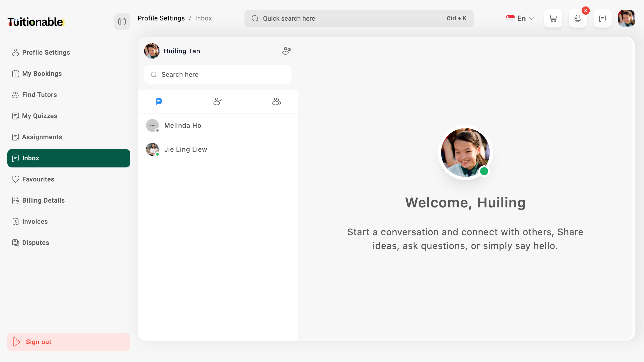Click Sign out
644x362 pixels.
tap(38, 342)
